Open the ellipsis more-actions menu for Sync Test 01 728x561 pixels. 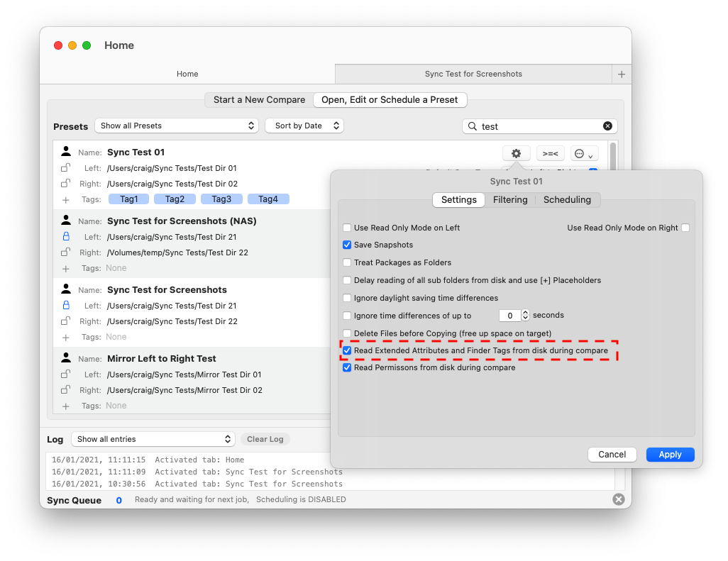[584, 153]
